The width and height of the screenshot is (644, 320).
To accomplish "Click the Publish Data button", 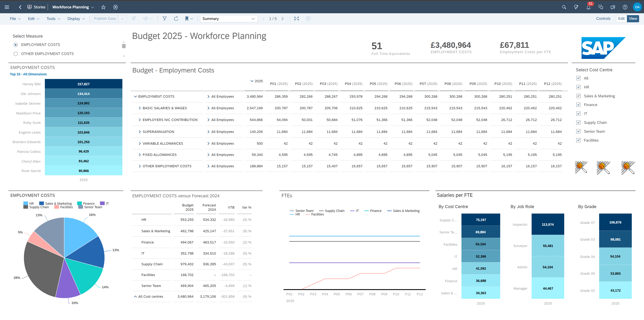I will click(x=105, y=18).
